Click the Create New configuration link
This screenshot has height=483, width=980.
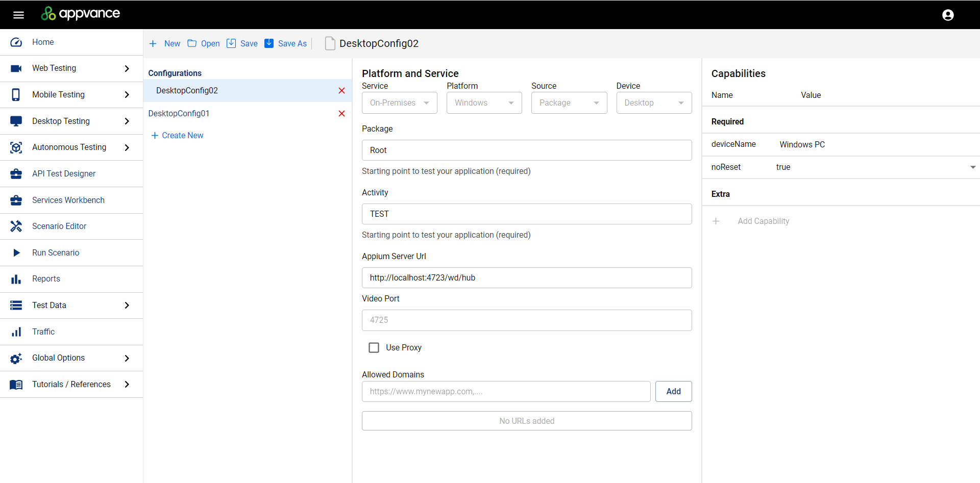pyautogui.click(x=177, y=135)
